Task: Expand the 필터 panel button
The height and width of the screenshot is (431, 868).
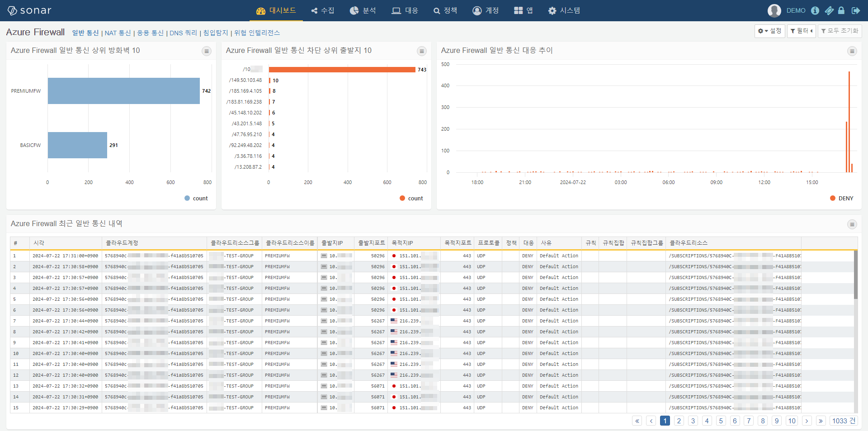Action: point(802,31)
